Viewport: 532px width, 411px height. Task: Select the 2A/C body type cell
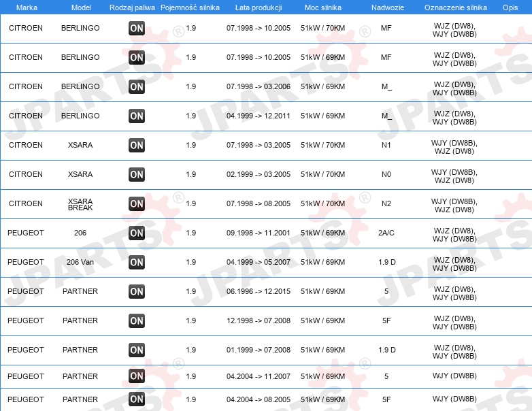pyautogui.click(x=386, y=233)
